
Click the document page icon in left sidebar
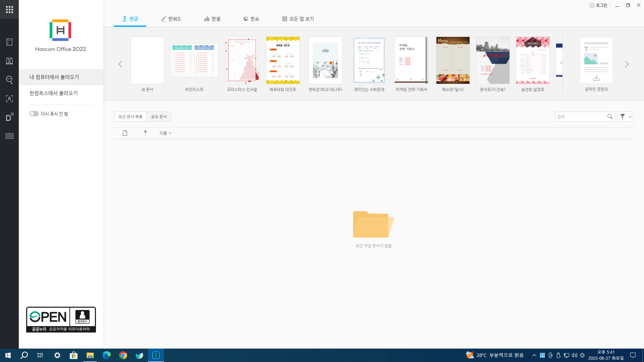[x=9, y=42]
